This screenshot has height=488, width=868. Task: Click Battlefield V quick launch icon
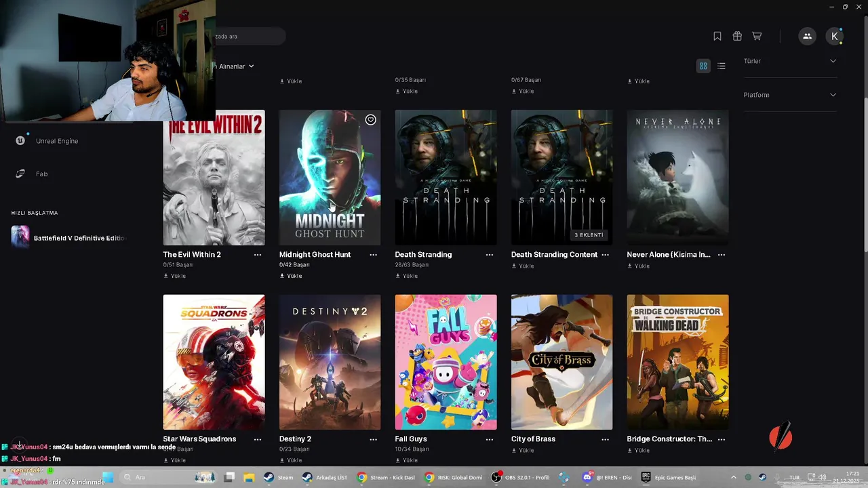20,237
